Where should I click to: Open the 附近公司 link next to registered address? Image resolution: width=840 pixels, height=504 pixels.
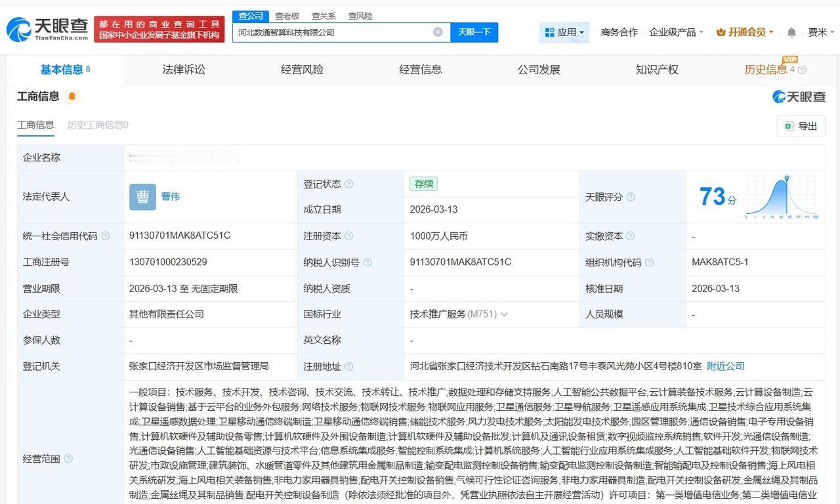pos(724,366)
